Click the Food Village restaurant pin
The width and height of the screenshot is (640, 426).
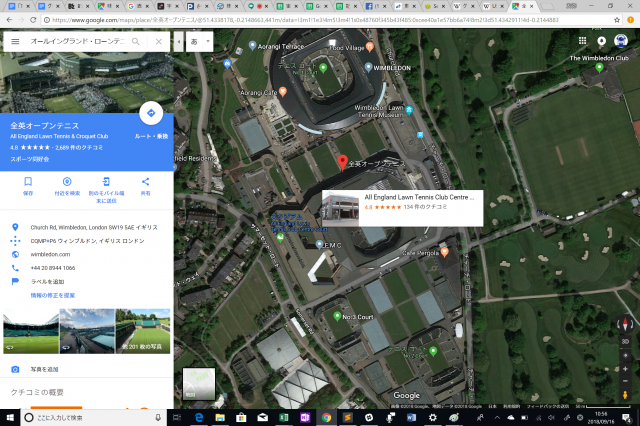click(x=370, y=47)
